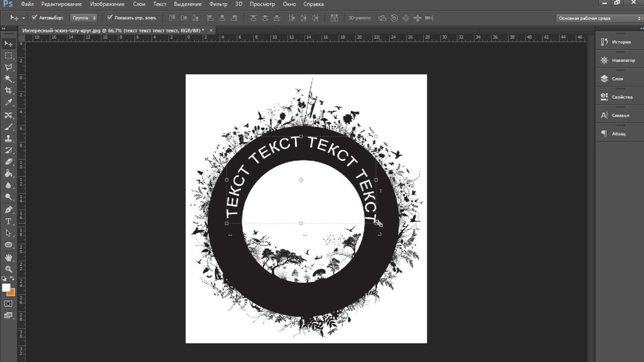The width and height of the screenshot is (644, 362).
Task: Open the Слои menu
Action: 139,4
